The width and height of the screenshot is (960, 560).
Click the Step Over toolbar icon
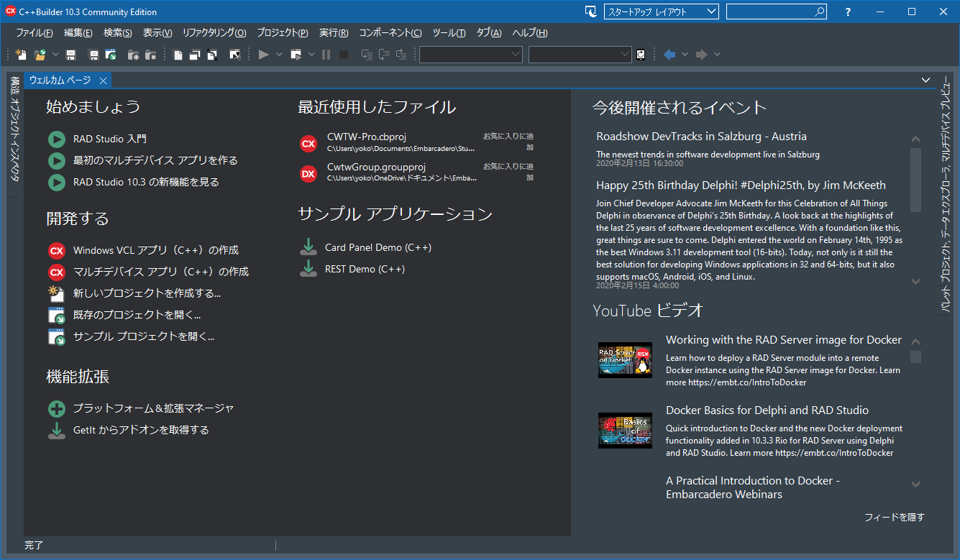tap(384, 55)
